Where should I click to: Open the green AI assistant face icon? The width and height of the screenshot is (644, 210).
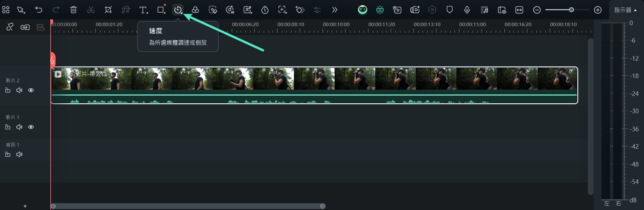[363, 10]
